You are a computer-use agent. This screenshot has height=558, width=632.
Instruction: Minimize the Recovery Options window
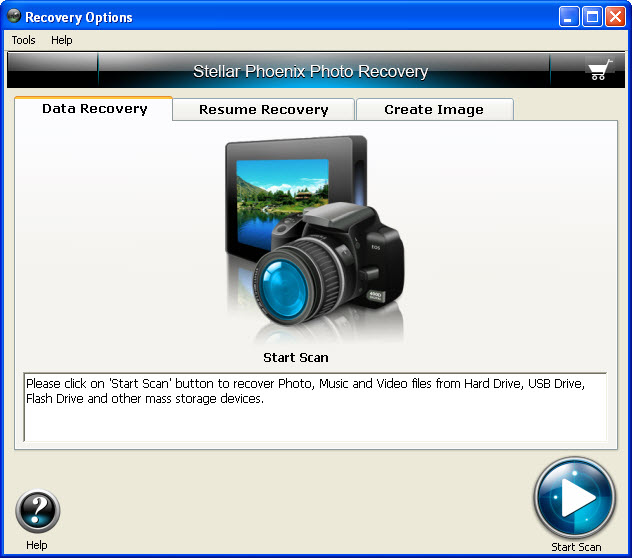(569, 17)
